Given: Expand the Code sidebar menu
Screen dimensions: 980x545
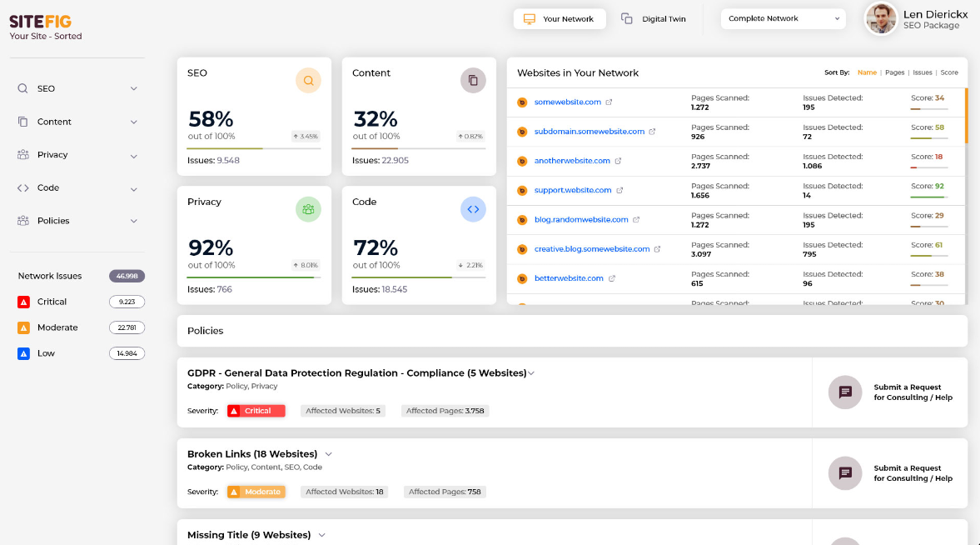Looking at the screenshot, I should (133, 188).
